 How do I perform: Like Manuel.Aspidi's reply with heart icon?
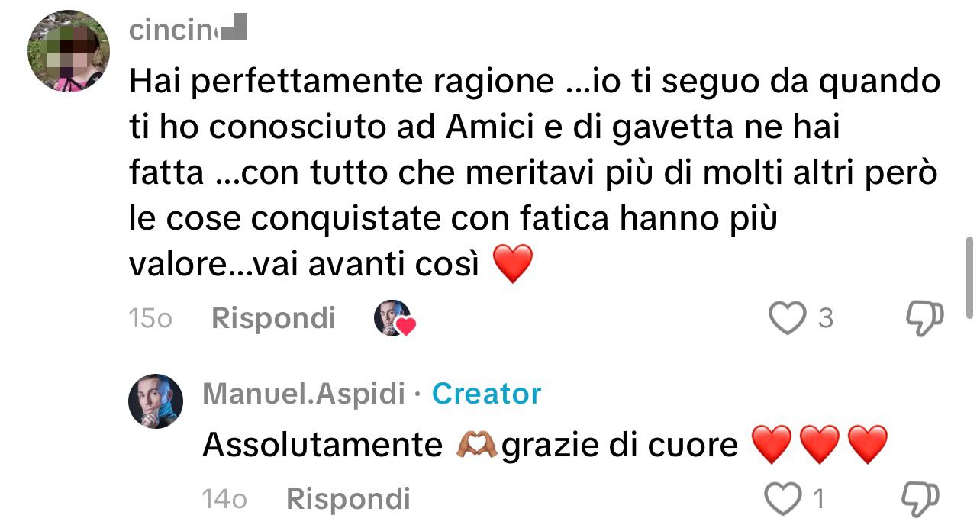click(783, 500)
